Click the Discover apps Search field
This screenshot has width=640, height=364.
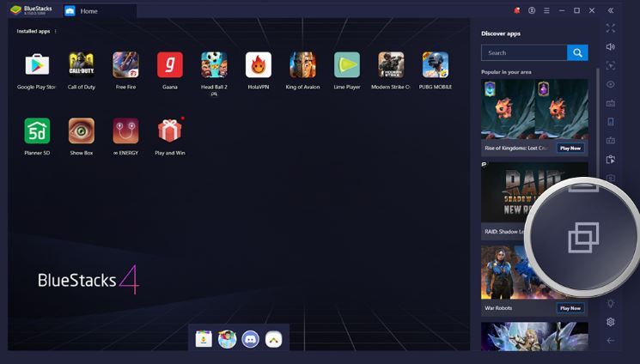point(524,52)
